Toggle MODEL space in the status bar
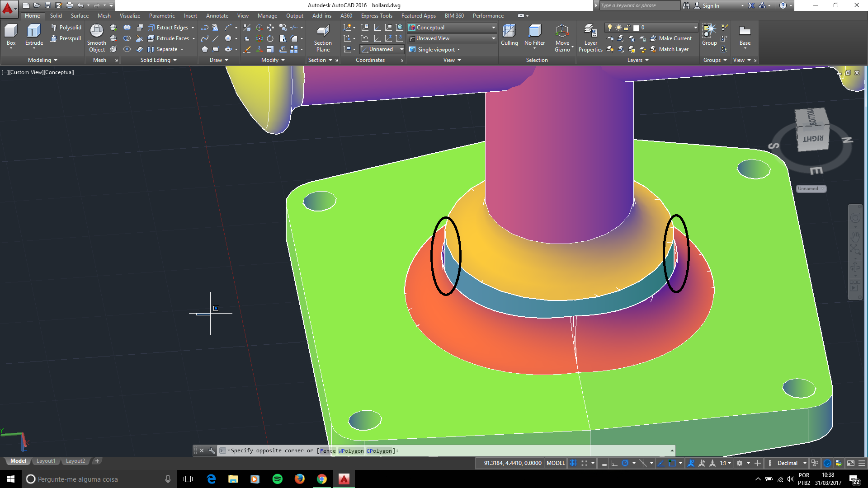Image resolution: width=868 pixels, height=488 pixels. tap(556, 463)
